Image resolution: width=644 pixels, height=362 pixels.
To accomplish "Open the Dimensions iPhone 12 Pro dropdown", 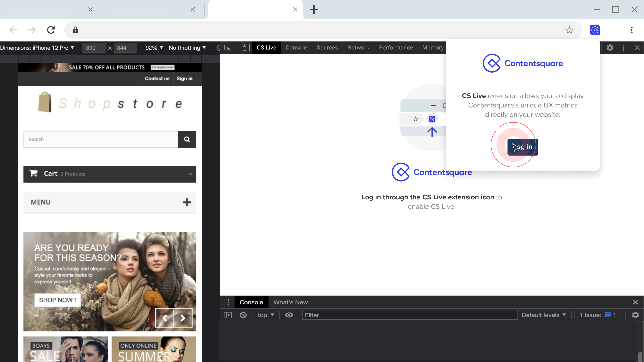I will (37, 48).
